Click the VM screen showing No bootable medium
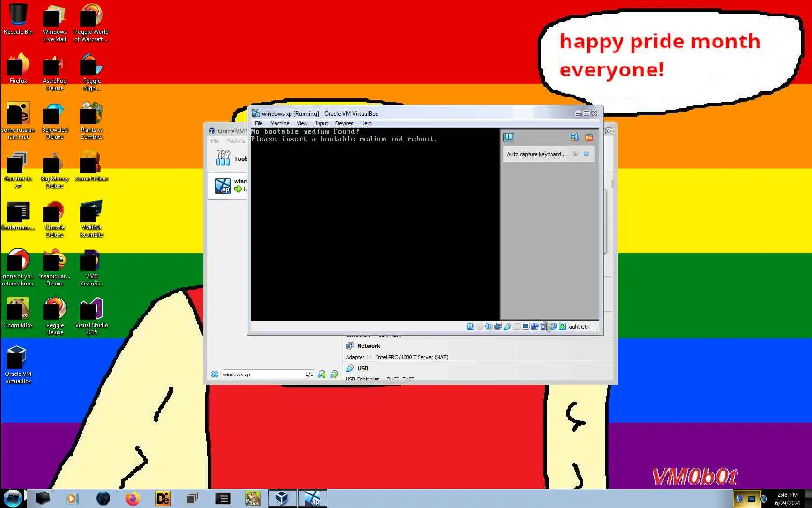Screen dimensions: 812x508 click(375, 224)
